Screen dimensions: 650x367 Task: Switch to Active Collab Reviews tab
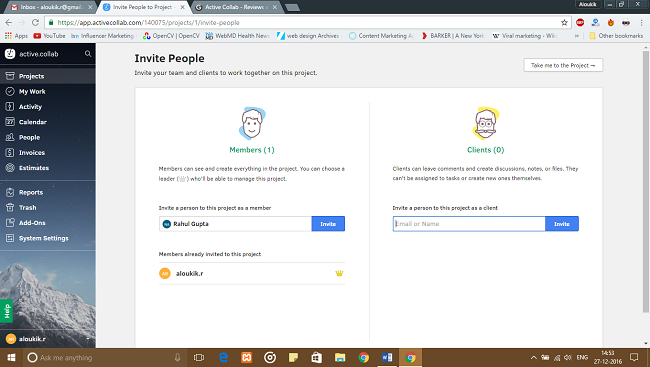236,7
